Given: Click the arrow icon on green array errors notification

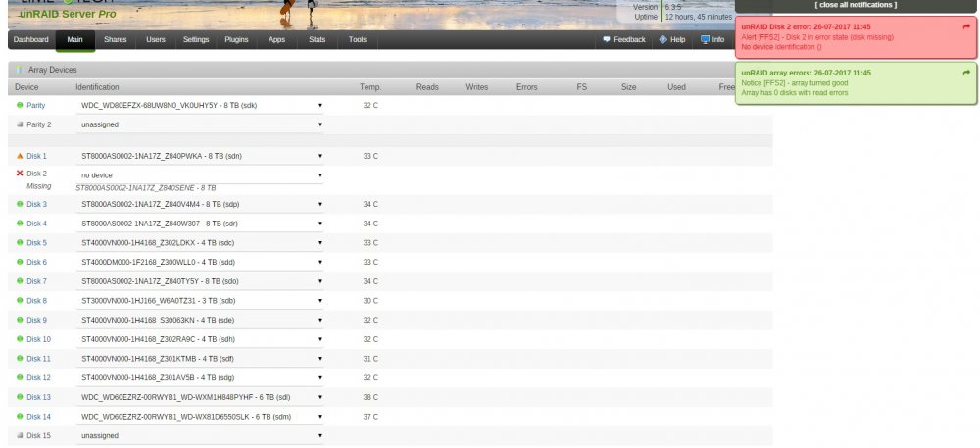Looking at the screenshot, I should tap(967, 73).
